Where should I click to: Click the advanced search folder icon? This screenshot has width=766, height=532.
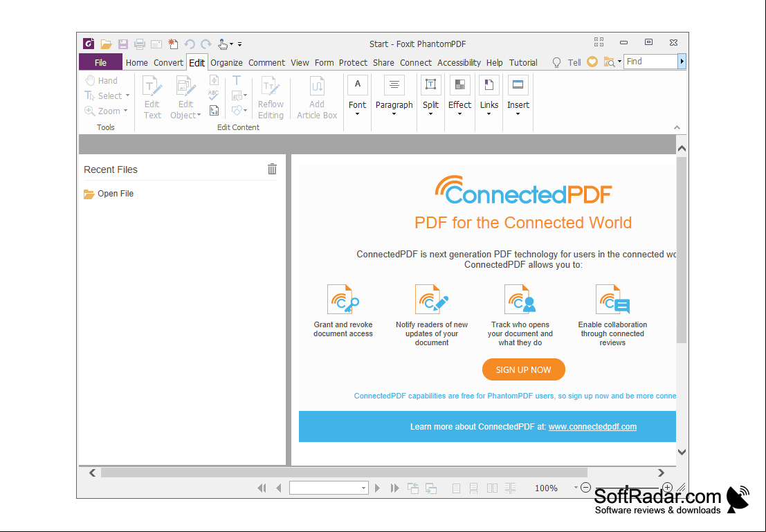tap(609, 62)
